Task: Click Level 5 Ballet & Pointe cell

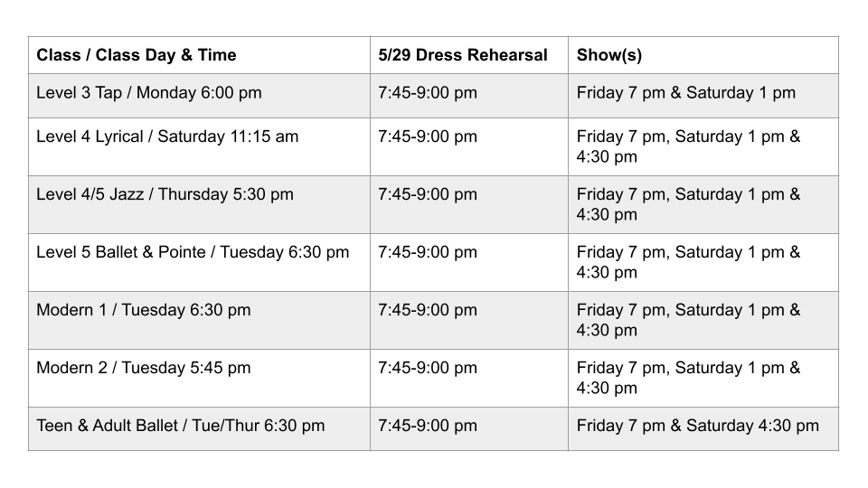Action: tap(199, 262)
